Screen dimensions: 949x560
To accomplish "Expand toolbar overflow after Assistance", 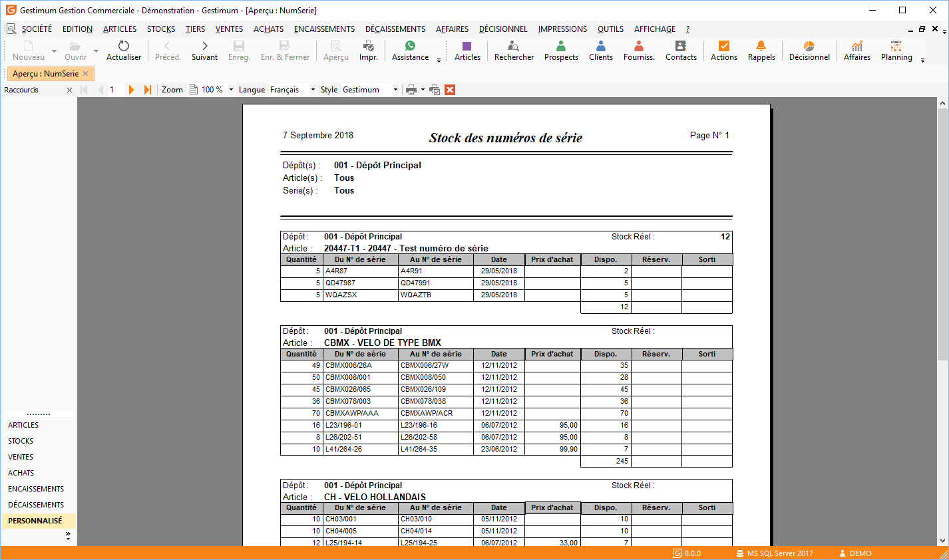I will pos(439,61).
